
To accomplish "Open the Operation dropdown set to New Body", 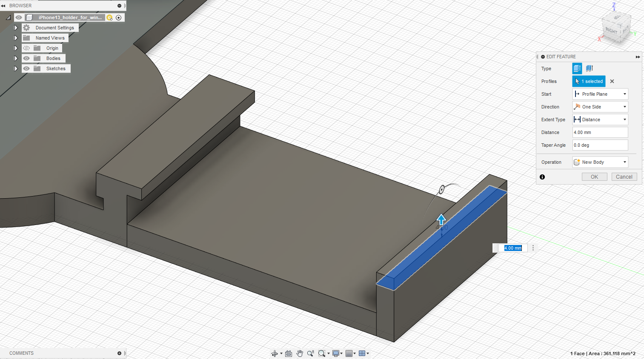I will point(600,162).
